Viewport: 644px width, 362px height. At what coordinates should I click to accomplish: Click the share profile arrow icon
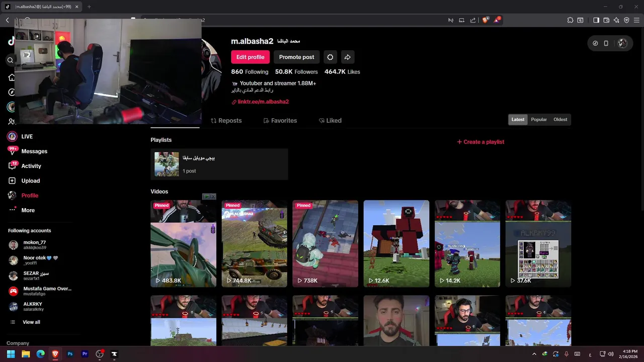(x=347, y=57)
